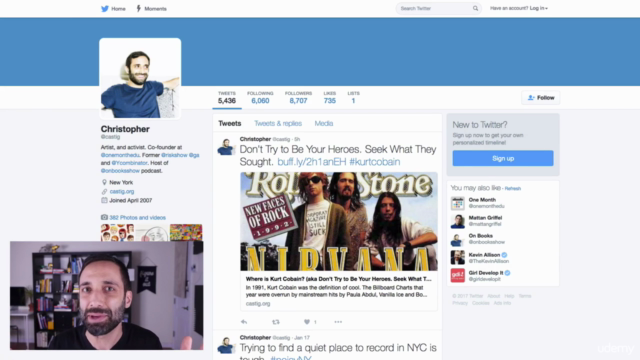
Task: Click One Month avatar icon
Action: tap(458, 203)
